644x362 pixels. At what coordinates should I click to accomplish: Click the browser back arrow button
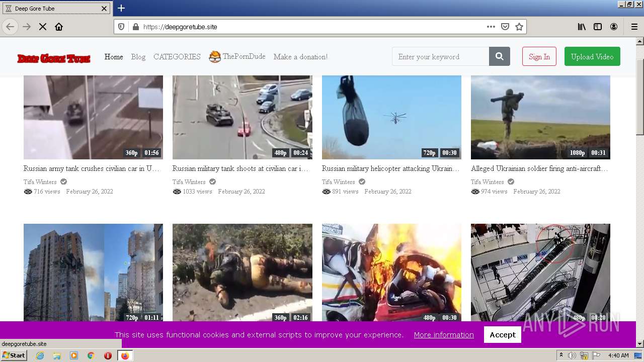(10, 27)
